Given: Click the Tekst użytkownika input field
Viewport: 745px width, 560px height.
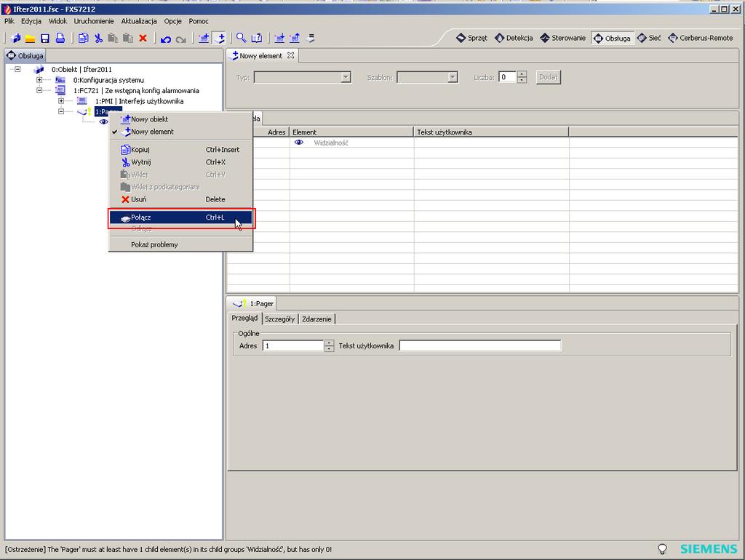Looking at the screenshot, I should point(480,345).
